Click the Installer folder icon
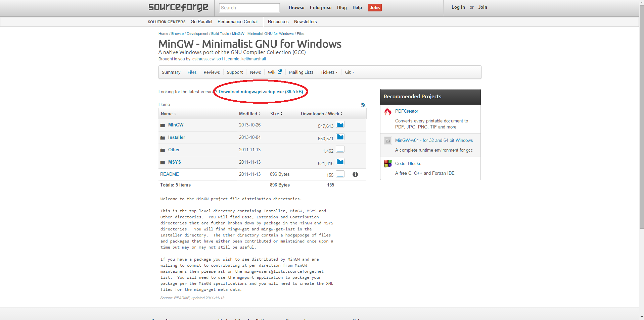The width and height of the screenshot is (644, 320). [163, 138]
